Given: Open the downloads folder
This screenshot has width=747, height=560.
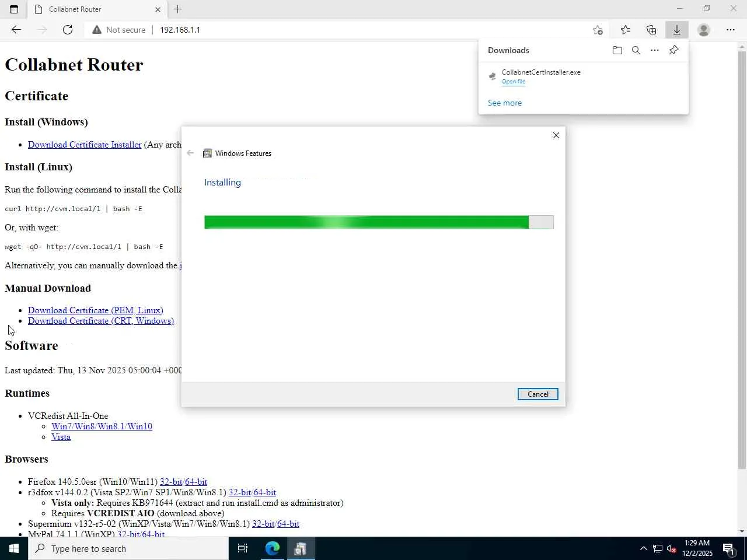Looking at the screenshot, I should coord(617,50).
